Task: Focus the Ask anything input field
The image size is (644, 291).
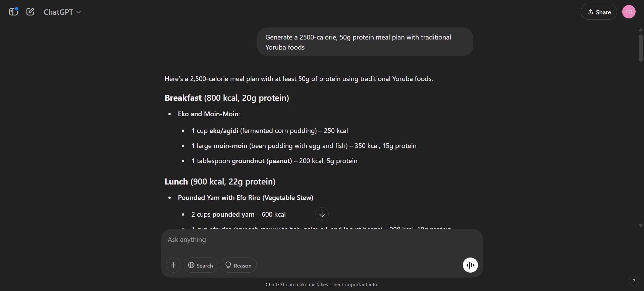Action: click(321, 240)
